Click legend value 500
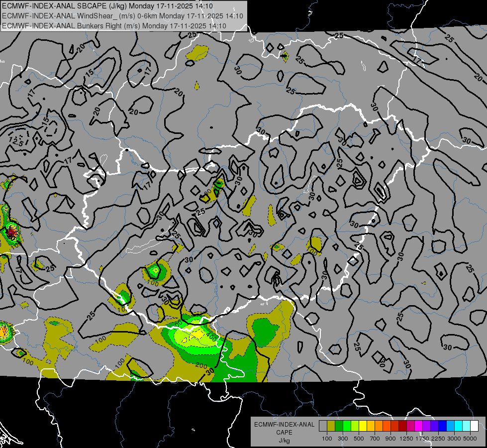Screen dimensions: 487x448 359,439
